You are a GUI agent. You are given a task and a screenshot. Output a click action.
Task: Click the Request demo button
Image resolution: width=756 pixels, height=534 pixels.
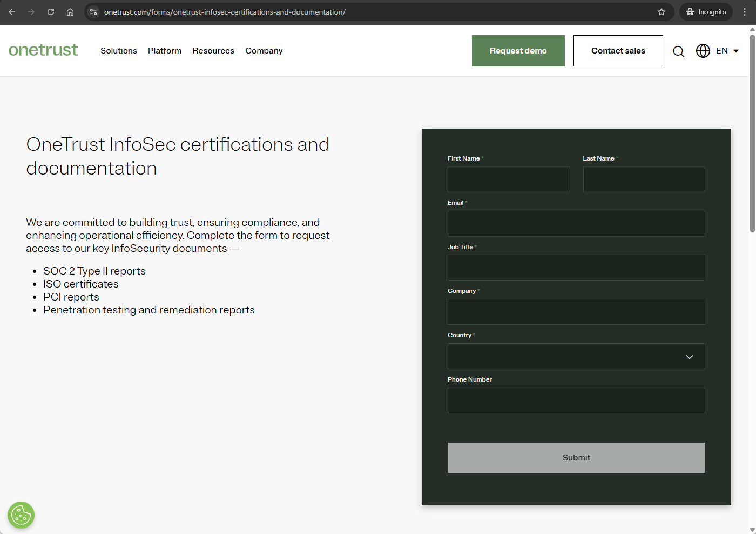pos(518,51)
